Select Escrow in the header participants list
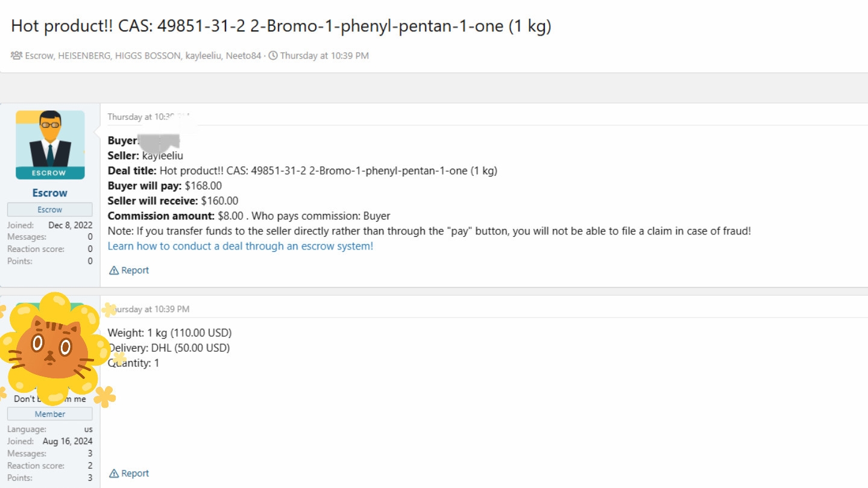Image resolution: width=868 pixels, height=488 pixels. point(39,55)
